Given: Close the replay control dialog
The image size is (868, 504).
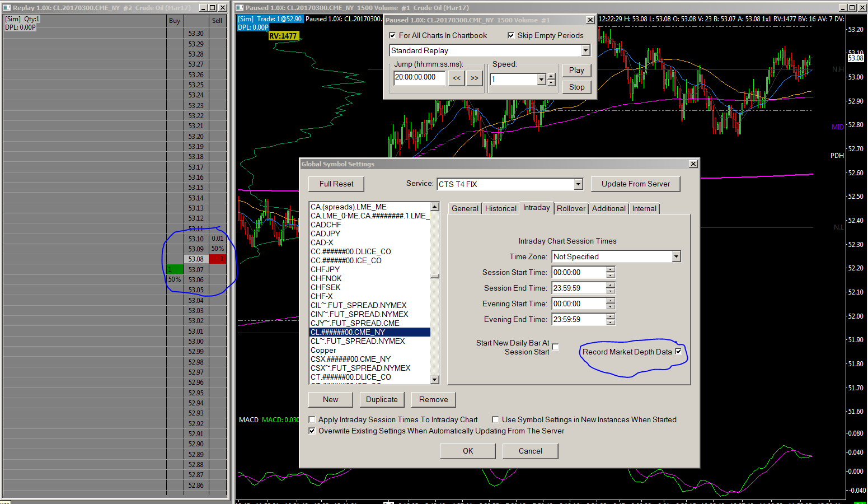Looking at the screenshot, I should click(590, 20).
